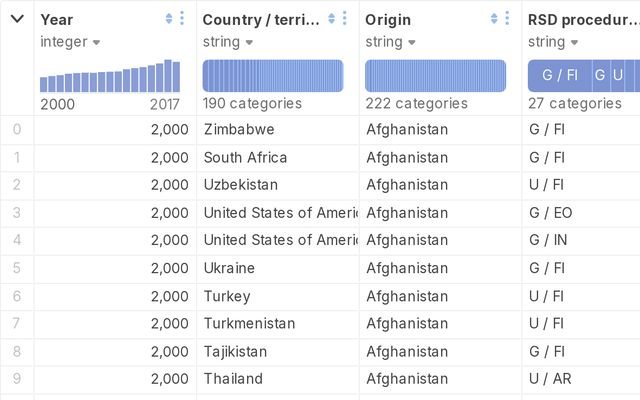Image resolution: width=640 pixels, height=400 pixels.
Task: Select the Zimbabwe cell in row 0
Action: [239, 129]
